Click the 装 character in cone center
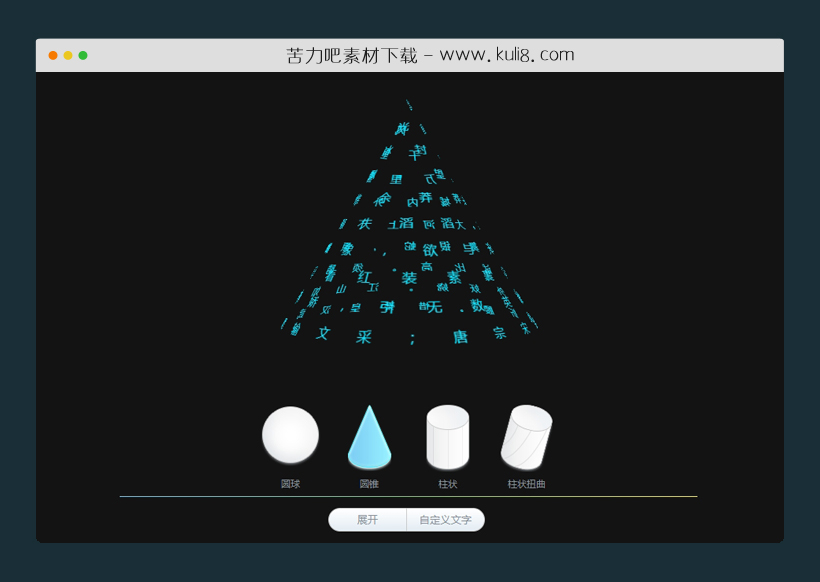This screenshot has width=820, height=582. 409,278
